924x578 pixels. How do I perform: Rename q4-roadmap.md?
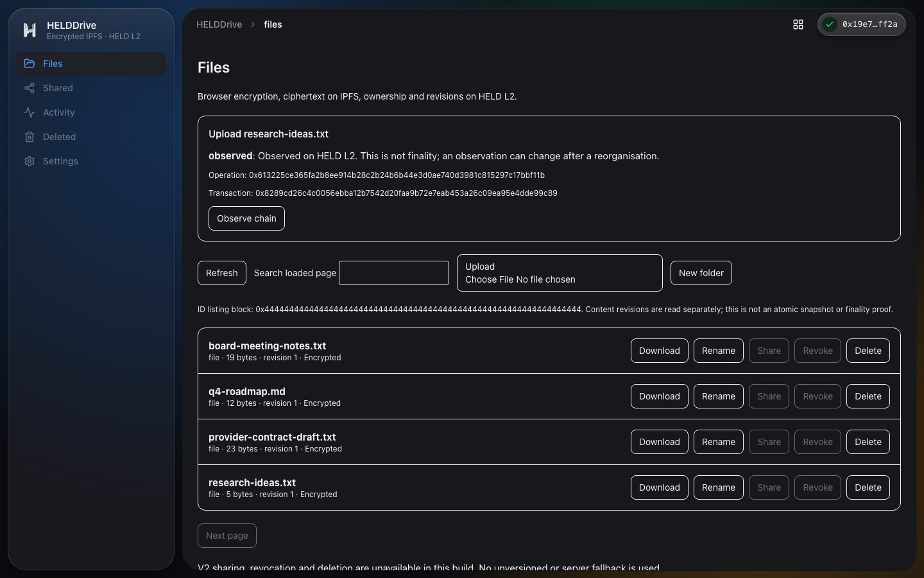[x=719, y=396]
